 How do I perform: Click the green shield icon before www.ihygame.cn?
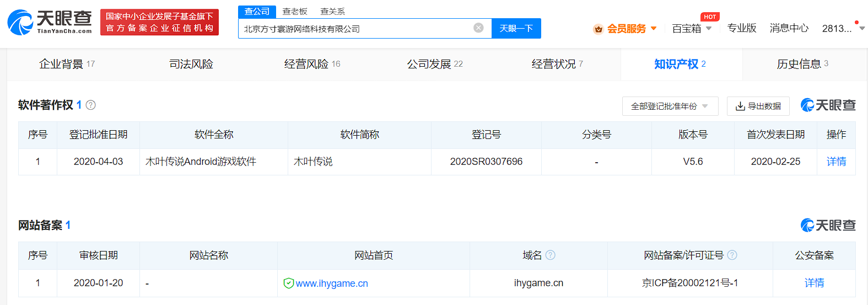288,283
